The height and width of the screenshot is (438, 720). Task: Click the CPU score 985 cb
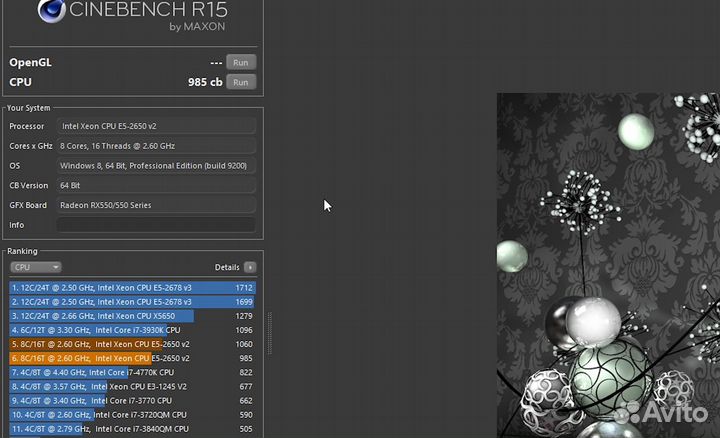click(x=205, y=82)
